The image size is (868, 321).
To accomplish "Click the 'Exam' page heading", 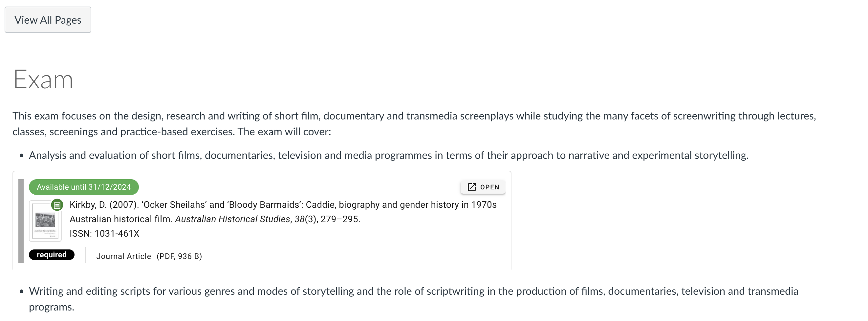I will click(43, 79).
